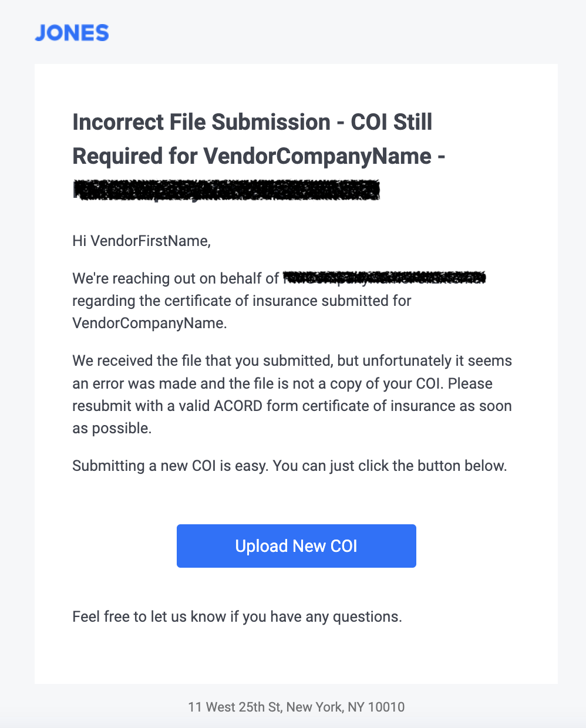Click the redacted company name after "on behalf of"
The height and width of the screenshot is (728, 586).
(385, 277)
